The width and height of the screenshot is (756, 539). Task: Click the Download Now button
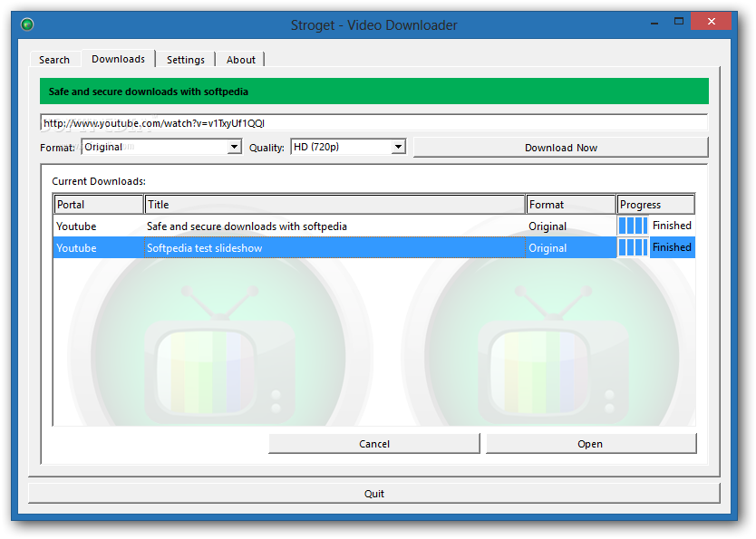click(x=561, y=148)
